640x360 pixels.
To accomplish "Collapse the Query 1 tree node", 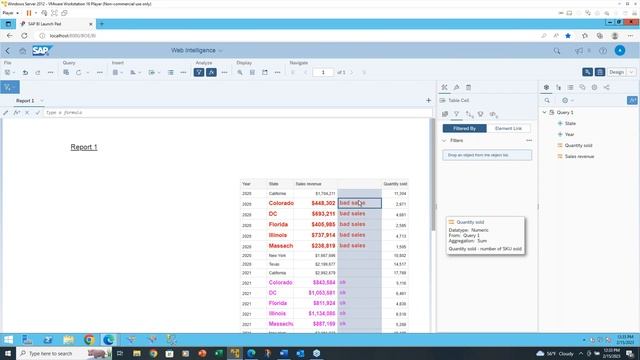I will 544,112.
